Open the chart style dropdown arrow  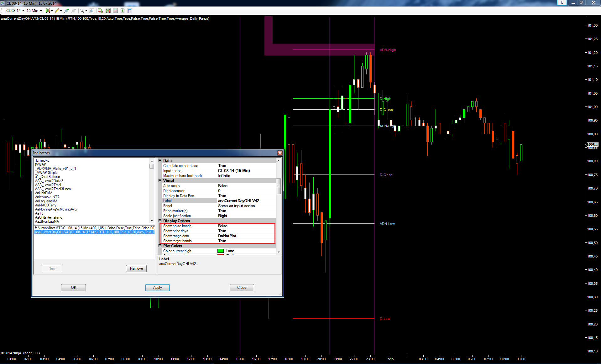coord(52,11)
